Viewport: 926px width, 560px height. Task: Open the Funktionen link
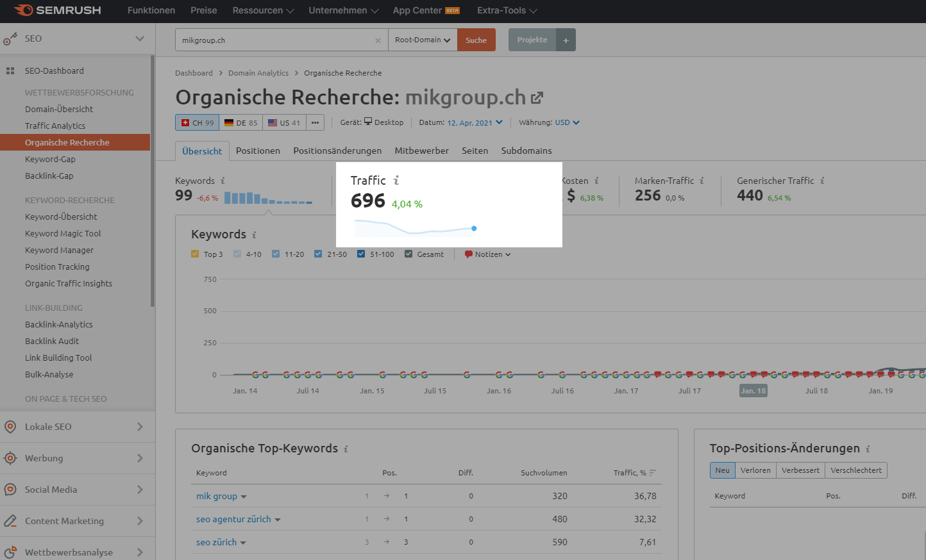pyautogui.click(x=151, y=10)
